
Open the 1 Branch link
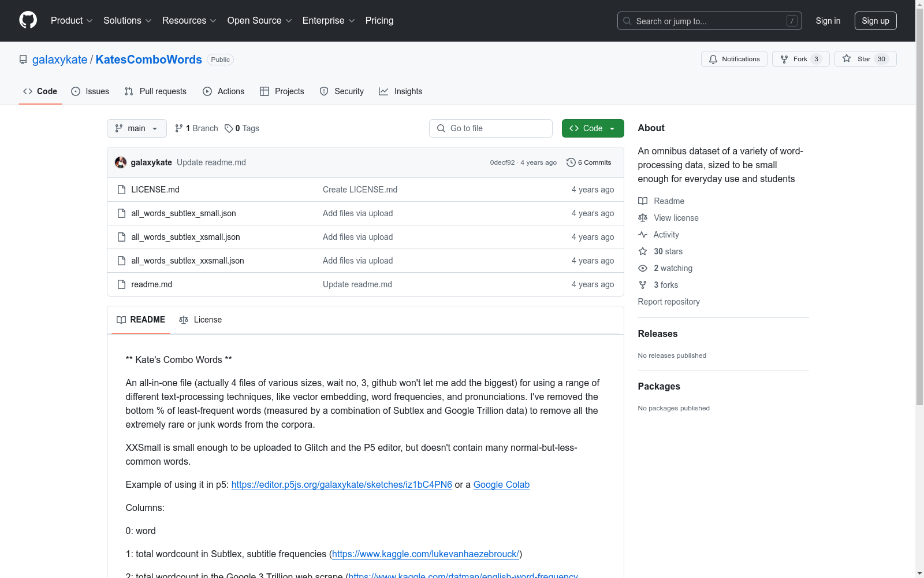click(x=197, y=128)
